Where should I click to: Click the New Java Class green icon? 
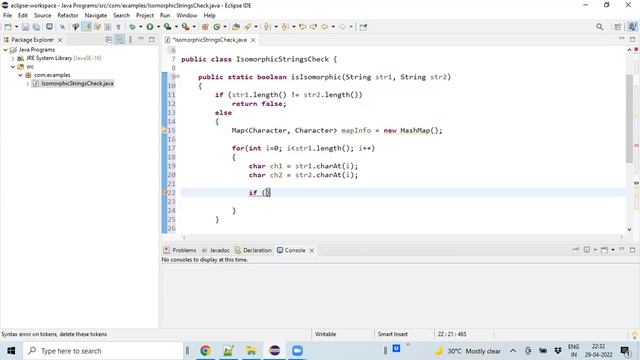coord(217,27)
